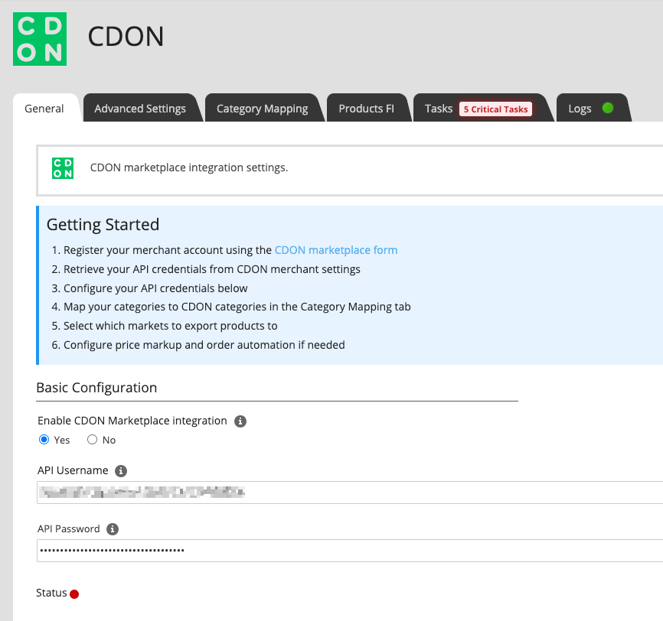Click the info icon next to API Password
This screenshot has width=663, height=621.
[112, 529]
